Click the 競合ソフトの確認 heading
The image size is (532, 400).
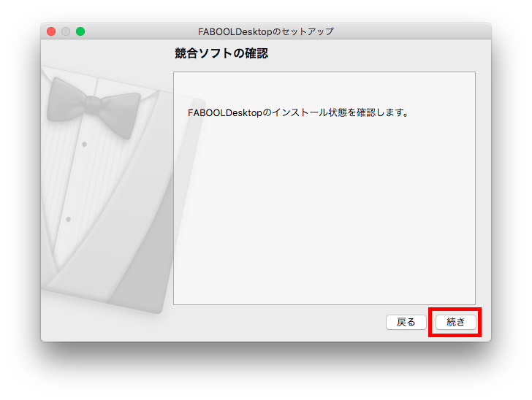point(221,53)
